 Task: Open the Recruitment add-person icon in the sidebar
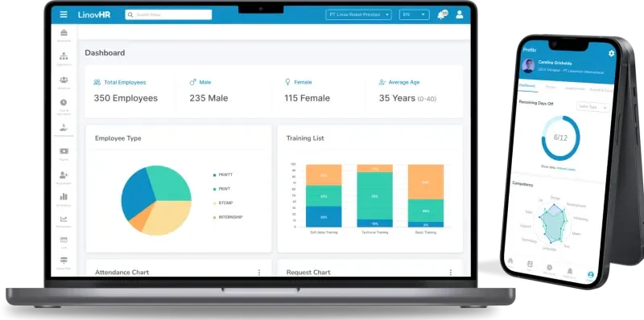click(64, 175)
